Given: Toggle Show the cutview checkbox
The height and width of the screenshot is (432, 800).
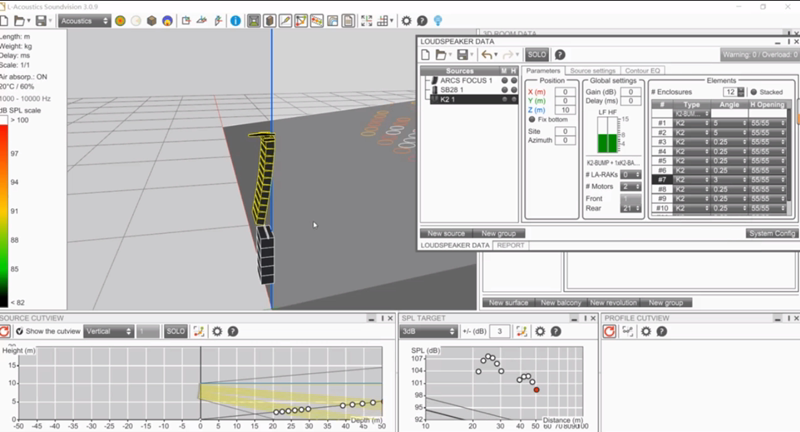Looking at the screenshot, I should click(x=19, y=331).
